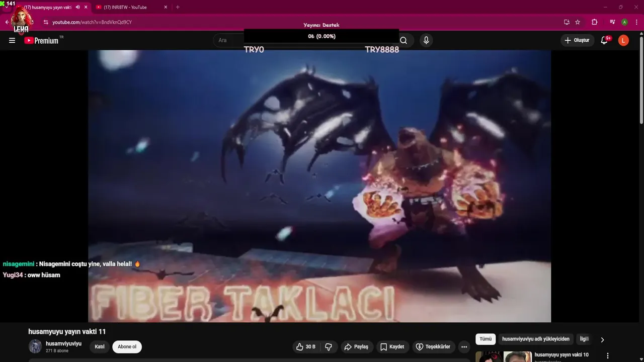Open more actions three-dot button under video
Viewport: 644px width, 362px height.
coord(464,346)
